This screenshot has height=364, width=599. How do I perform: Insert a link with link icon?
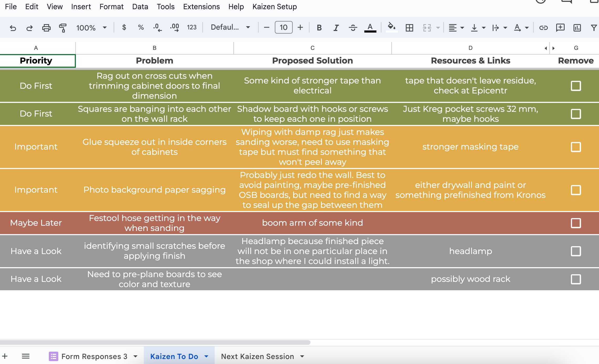pyautogui.click(x=543, y=28)
